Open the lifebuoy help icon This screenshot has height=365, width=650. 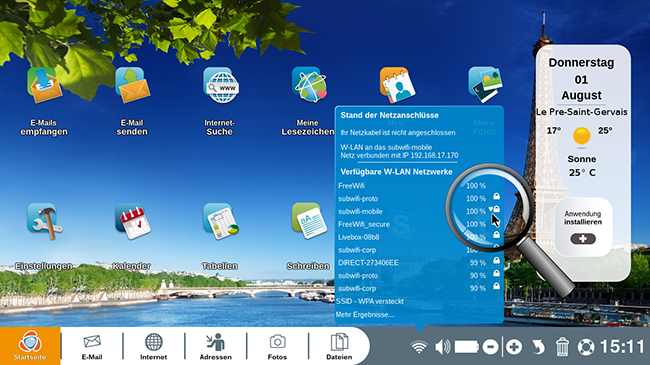(x=586, y=347)
